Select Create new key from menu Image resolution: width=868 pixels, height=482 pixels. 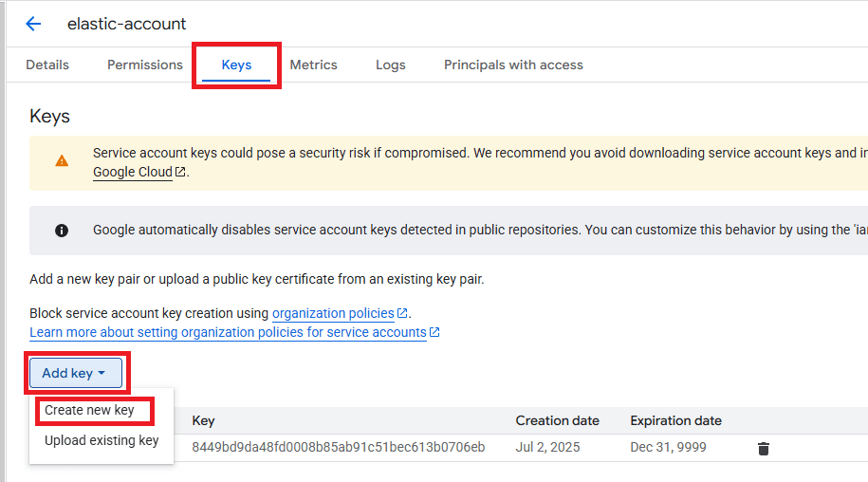coord(90,411)
